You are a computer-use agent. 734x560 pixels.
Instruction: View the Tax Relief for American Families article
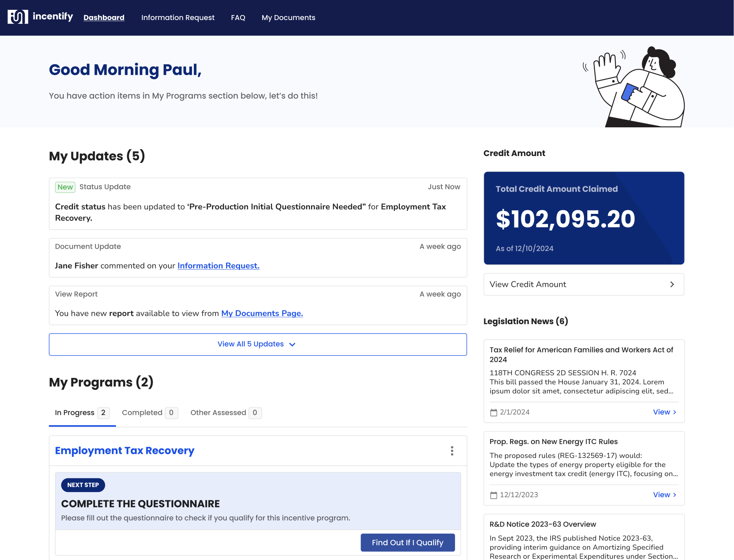click(664, 412)
